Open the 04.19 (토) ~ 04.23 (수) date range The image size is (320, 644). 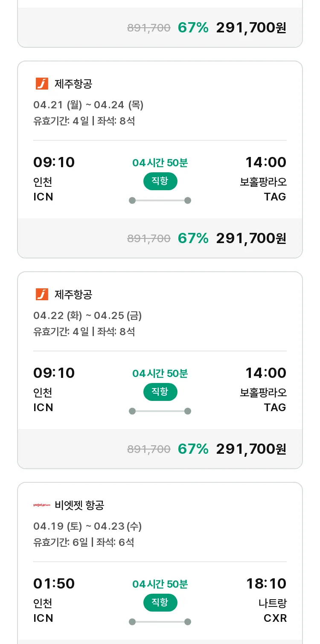(x=87, y=526)
